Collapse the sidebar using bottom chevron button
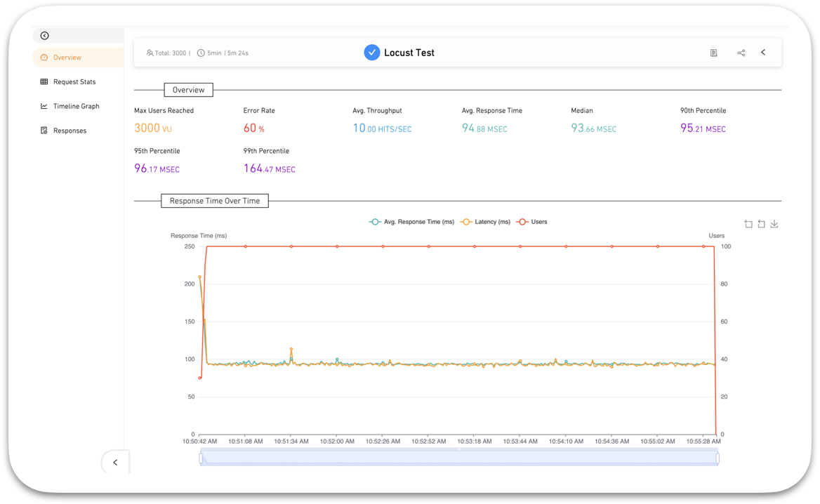The height and width of the screenshot is (504, 820). pyautogui.click(x=115, y=463)
